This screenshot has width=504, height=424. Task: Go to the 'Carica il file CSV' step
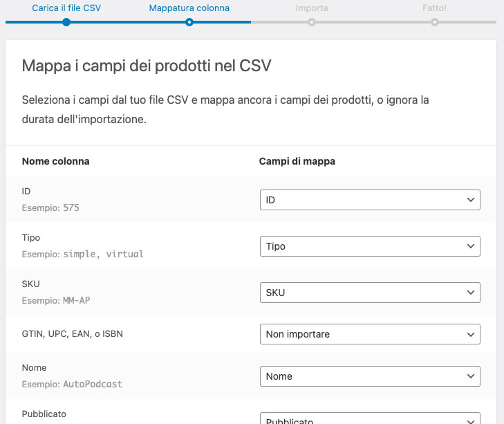click(x=66, y=8)
